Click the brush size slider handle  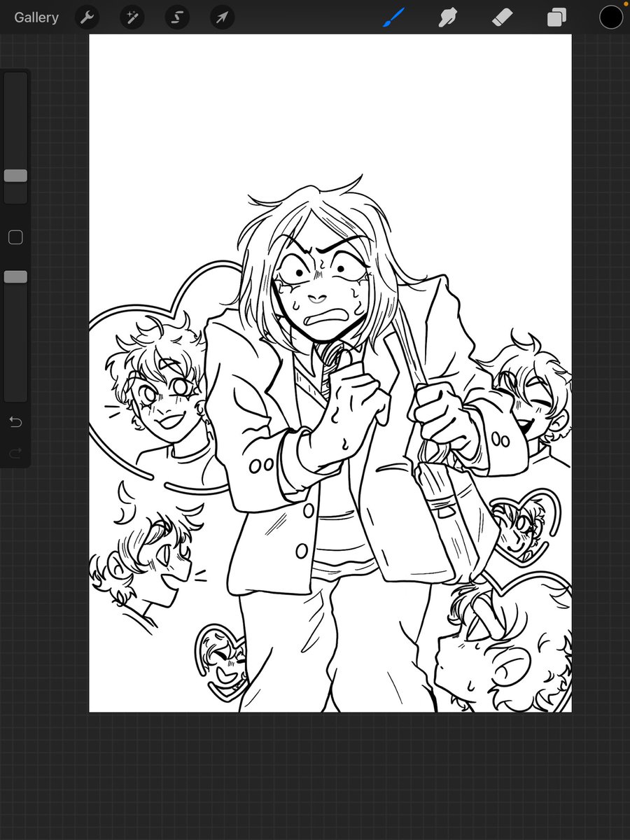coord(15,176)
